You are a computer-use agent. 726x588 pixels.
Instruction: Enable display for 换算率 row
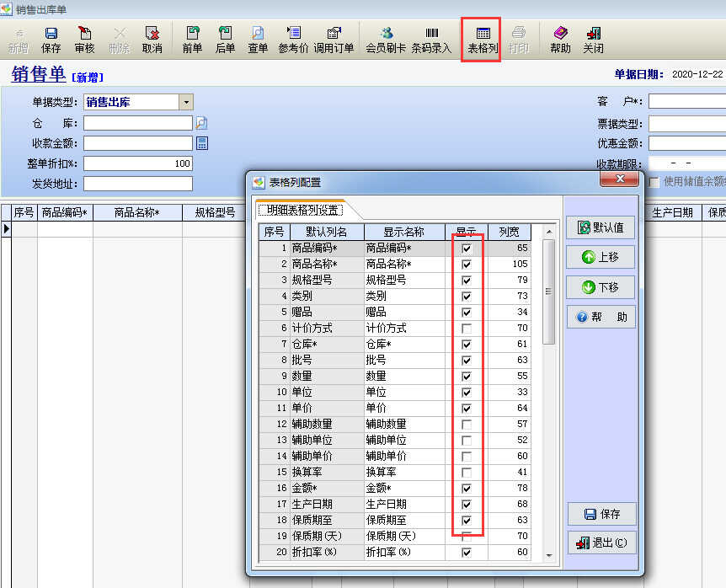click(x=467, y=473)
